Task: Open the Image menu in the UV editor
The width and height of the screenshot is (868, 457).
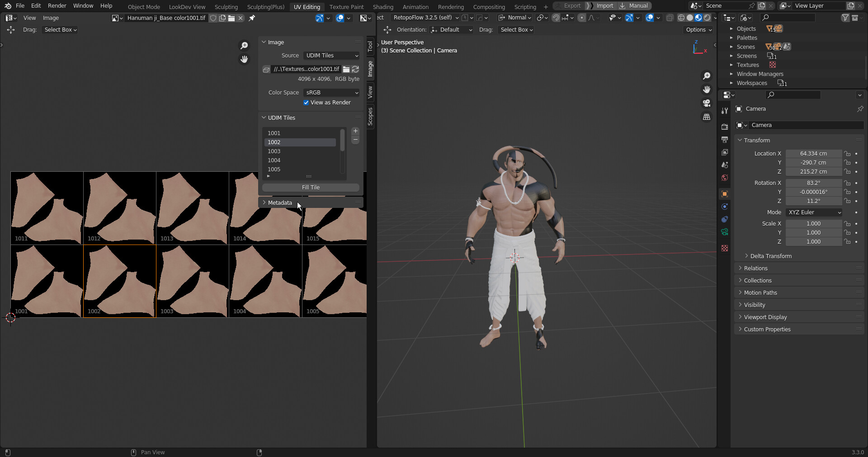Action: click(51, 18)
